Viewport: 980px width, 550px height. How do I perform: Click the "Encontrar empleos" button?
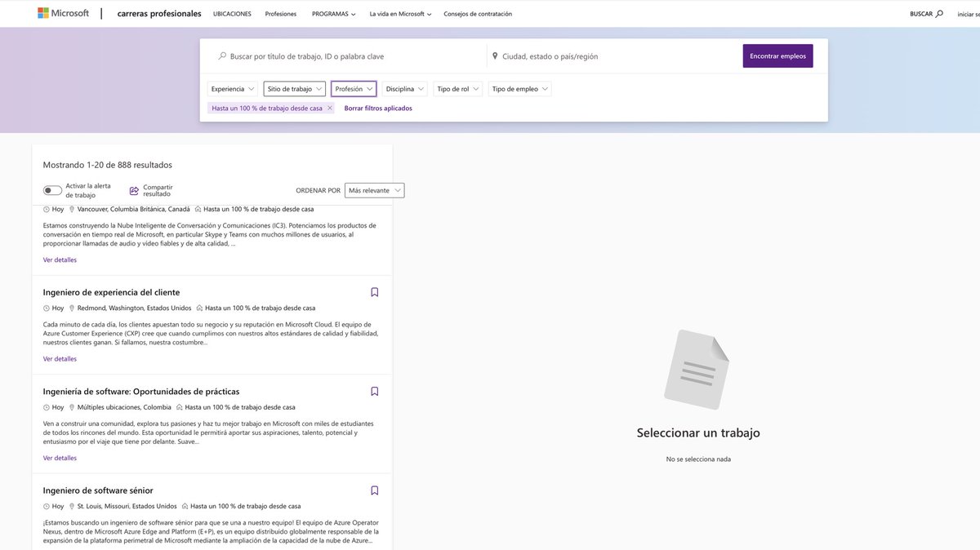pyautogui.click(x=777, y=55)
